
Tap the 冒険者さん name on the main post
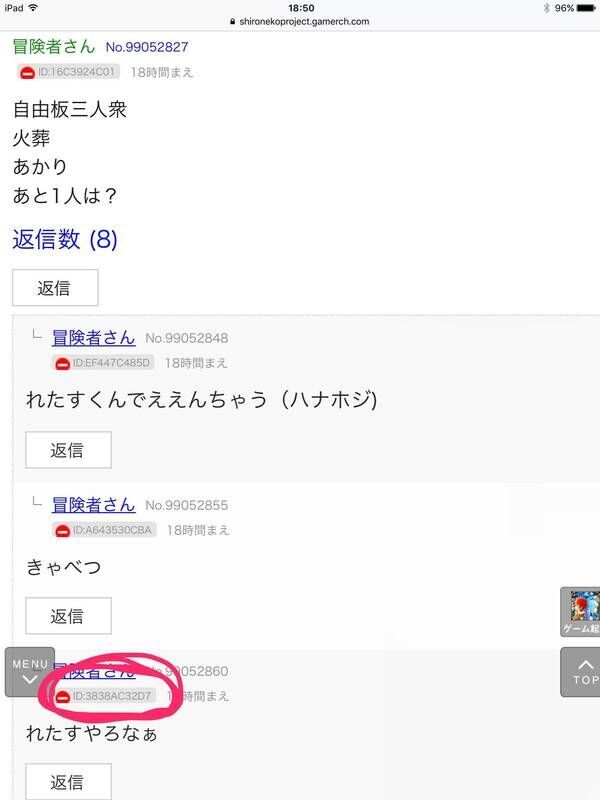click(x=54, y=46)
